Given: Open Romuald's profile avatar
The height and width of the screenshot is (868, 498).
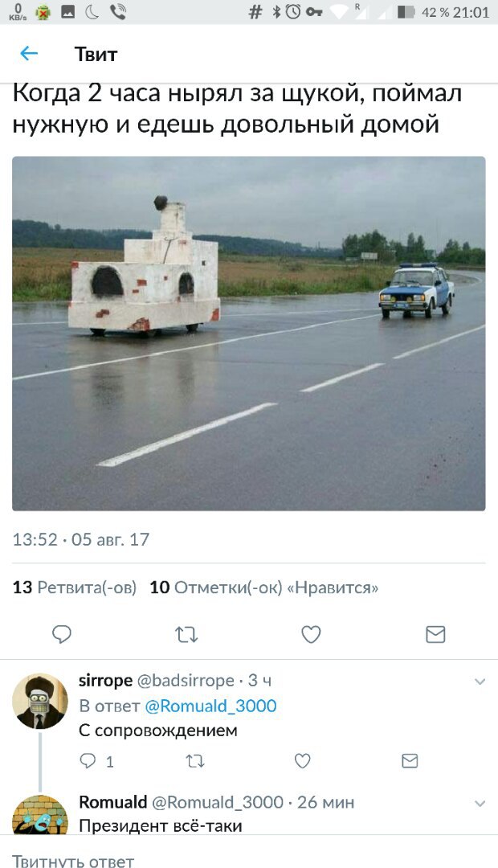Looking at the screenshot, I should (x=40, y=815).
